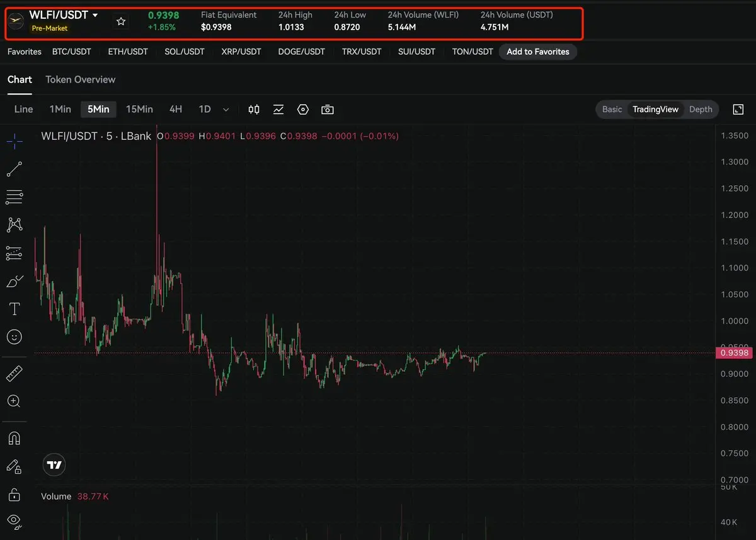Image resolution: width=756 pixels, height=540 pixels.
Task: Click the +1.85% price change
Action: click(162, 27)
